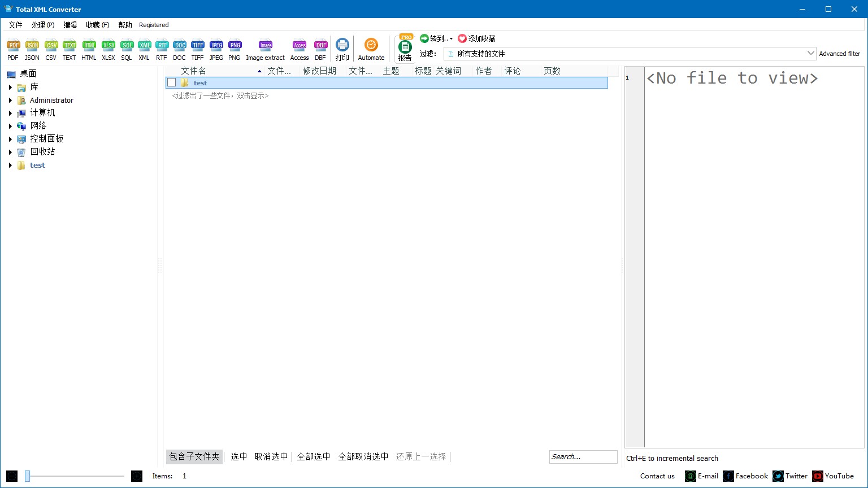Click the 全部选中 button
The width and height of the screenshot is (868, 488).
click(314, 456)
